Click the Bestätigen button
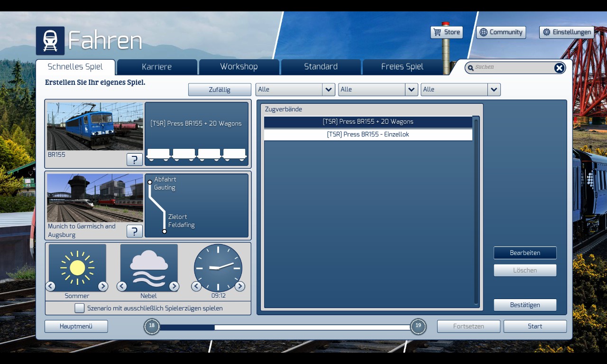607x364 pixels. pos(525,305)
